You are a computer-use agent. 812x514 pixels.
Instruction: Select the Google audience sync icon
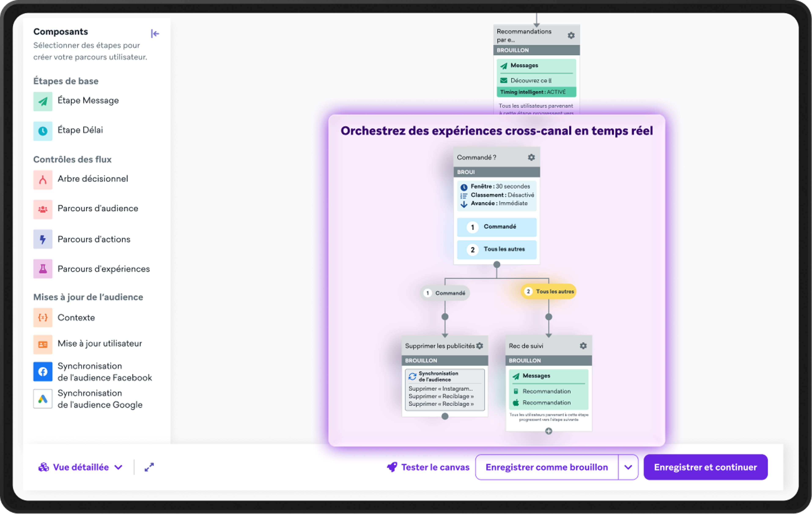pyautogui.click(x=43, y=399)
